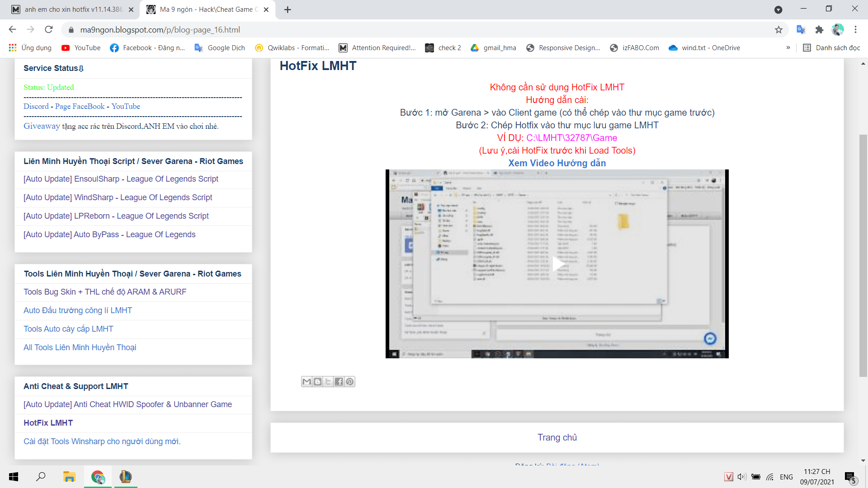Share post to Pinterest icon
This screenshot has width=868, height=488.
[350, 382]
